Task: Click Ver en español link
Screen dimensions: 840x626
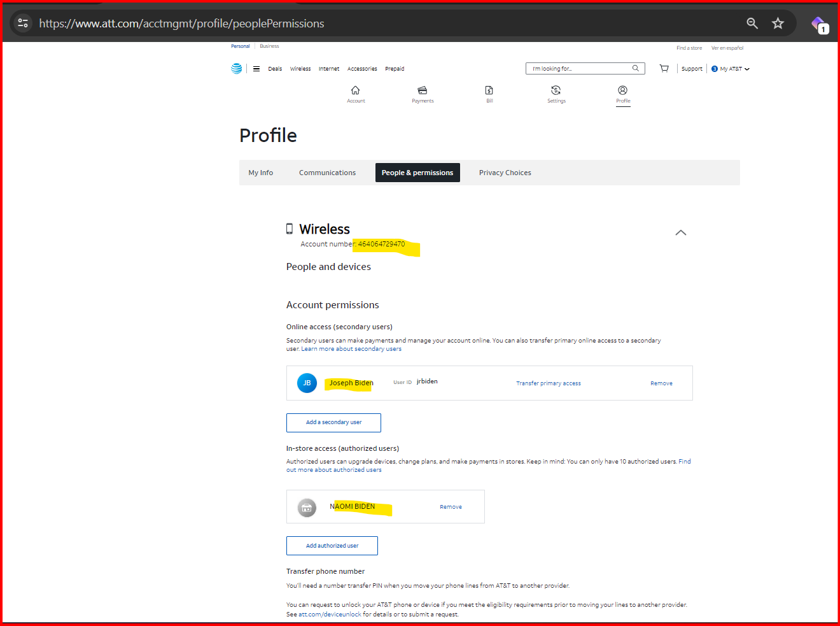Action: [727, 48]
